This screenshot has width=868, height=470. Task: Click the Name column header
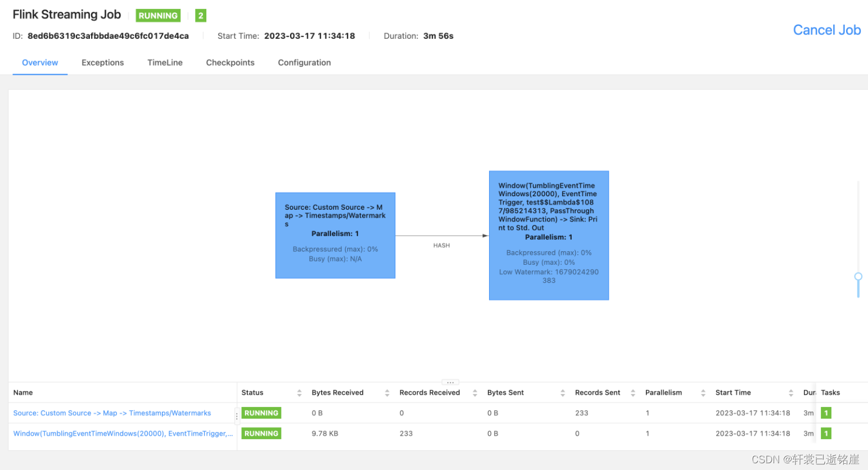[x=23, y=393]
